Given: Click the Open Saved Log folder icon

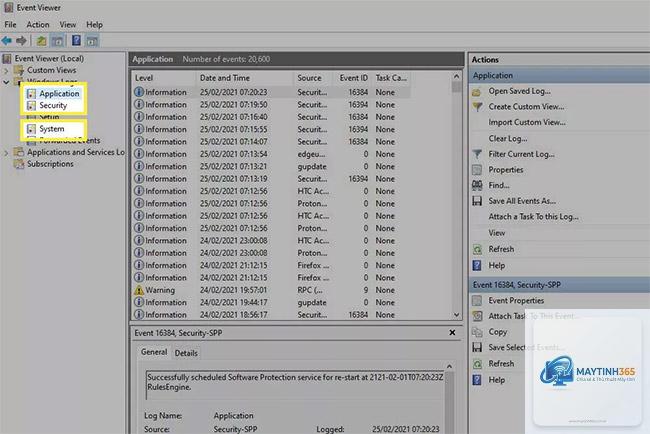Looking at the screenshot, I should (477, 92).
